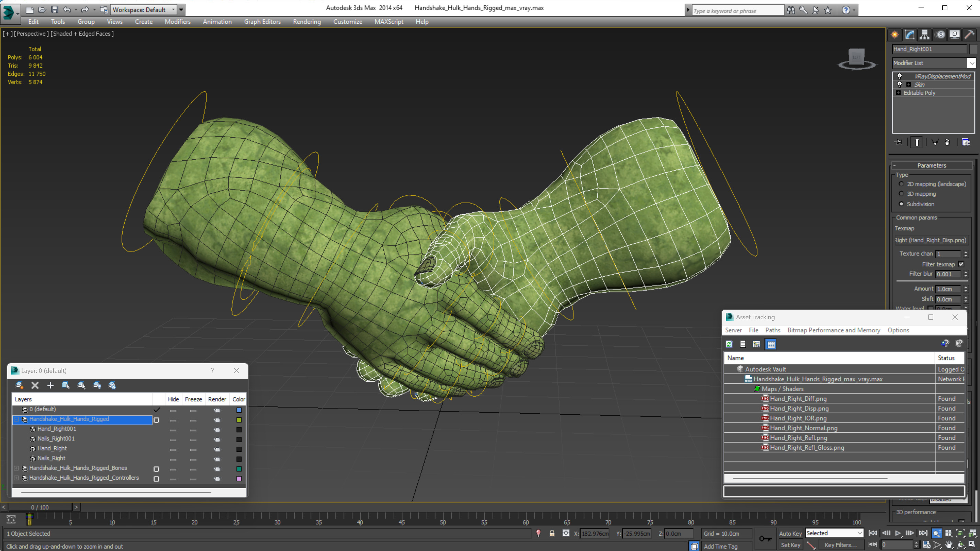This screenshot has width=980, height=551.
Task: Click Create New Layer icon in Layer dialog
Action: (19, 385)
